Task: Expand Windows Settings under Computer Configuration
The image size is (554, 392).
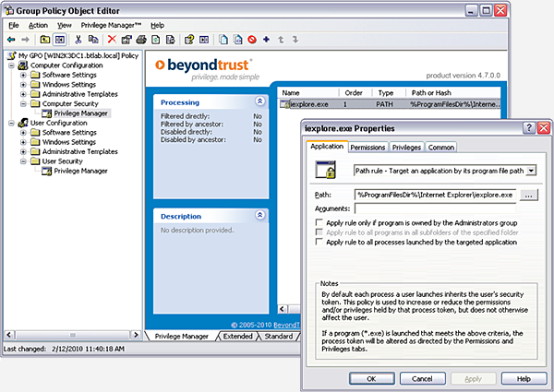Action: (24, 85)
